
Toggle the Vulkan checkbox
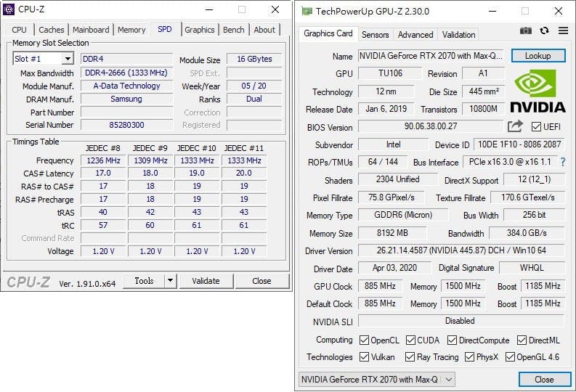coord(364,356)
